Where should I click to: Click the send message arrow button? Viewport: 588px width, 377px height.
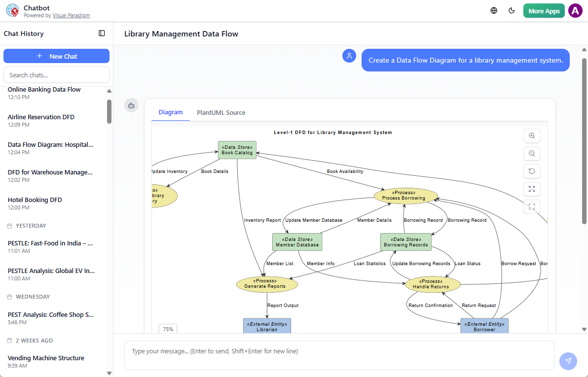click(x=568, y=361)
